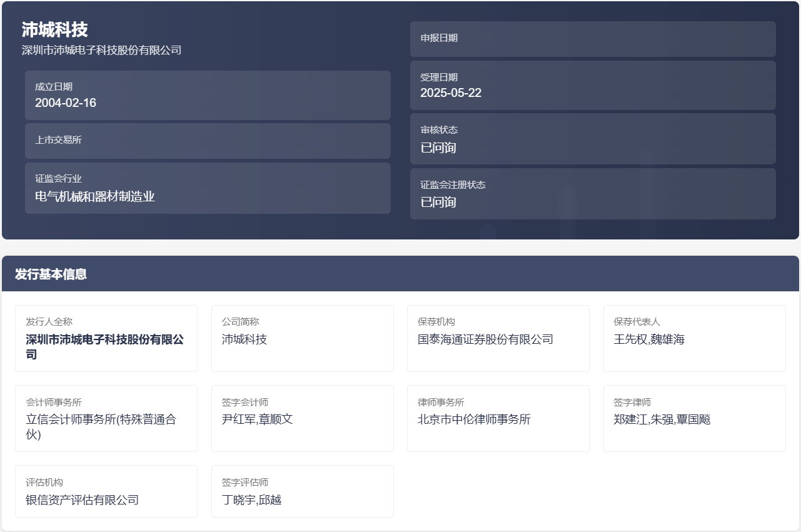Click the 上市交易所 information card
801x532 pixels.
tap(208, 140)
